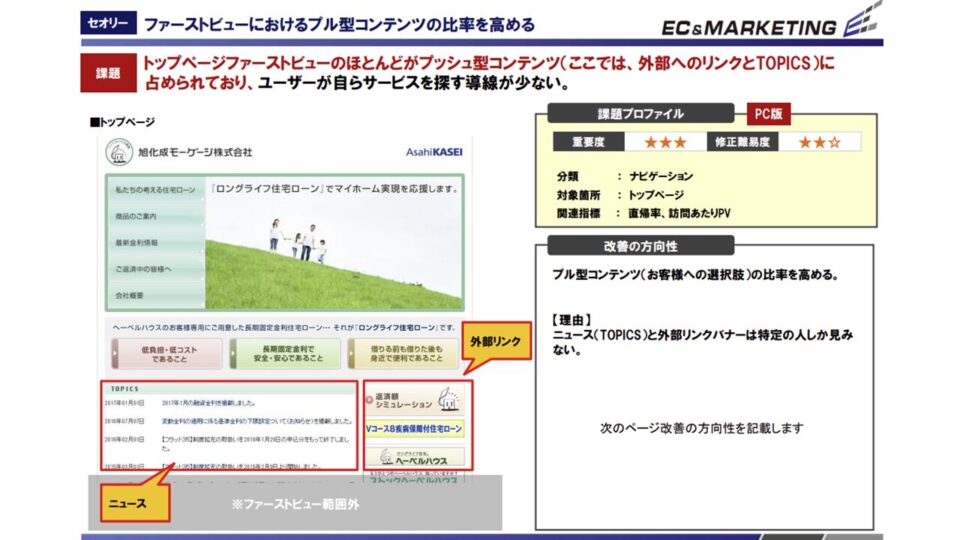Image resolution: width=960 pixels, height=540 pixels.
Task: Click the house icon on 返済額シミュレーション banner
Action: point(448,399)
